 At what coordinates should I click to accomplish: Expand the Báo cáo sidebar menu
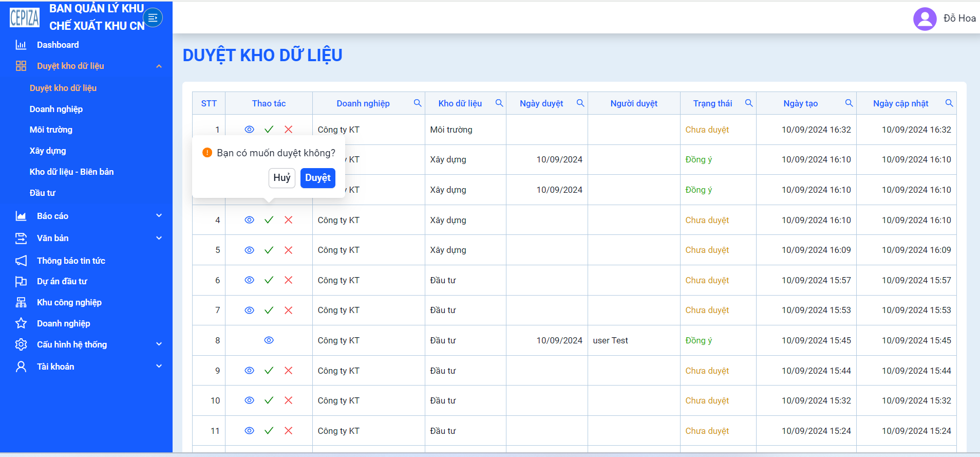[x=159, y=216]
